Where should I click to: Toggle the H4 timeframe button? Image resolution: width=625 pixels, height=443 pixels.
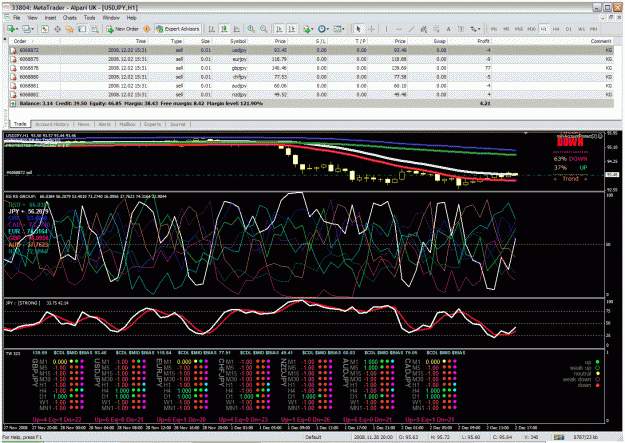click(556, 29)
